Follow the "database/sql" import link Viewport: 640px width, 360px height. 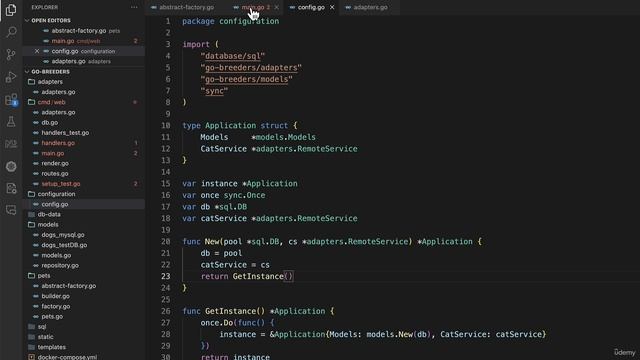point(233,56)
